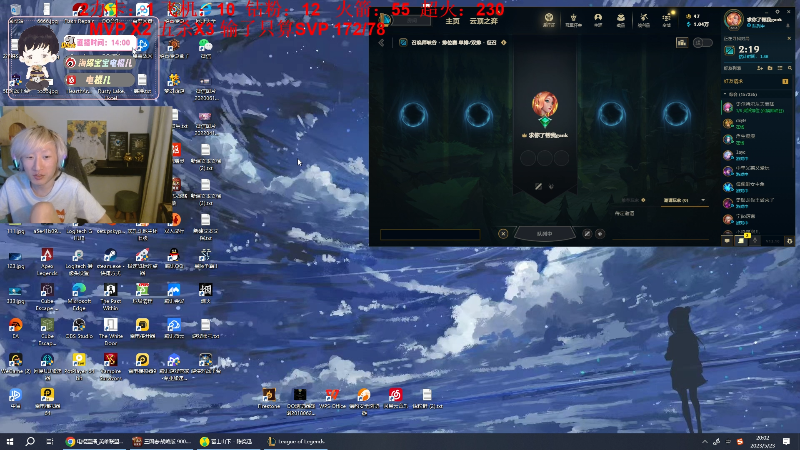Open the Steam shortcut icon on desktop
Image resolution: width=800 pixels, height=450 pixels.
tap(110, 259)
